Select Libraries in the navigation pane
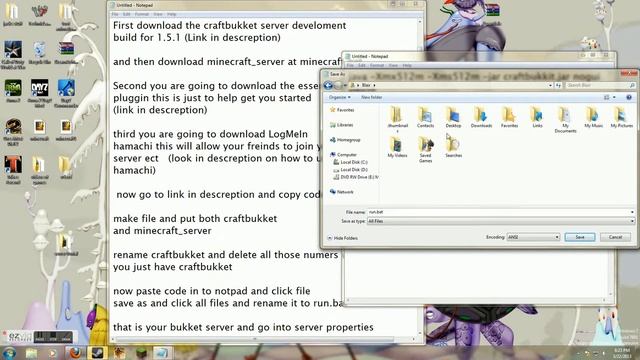This screenshot has height=360, width=640. 342,125
